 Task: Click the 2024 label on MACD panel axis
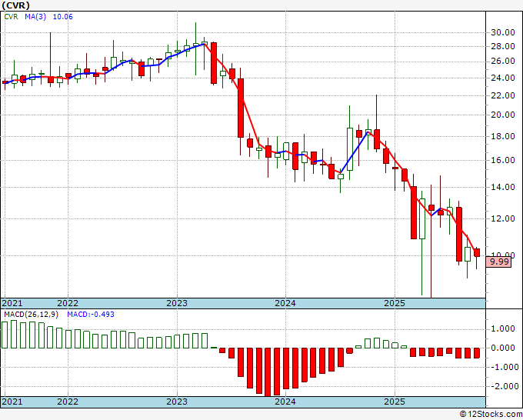click(x=285, y=402)
